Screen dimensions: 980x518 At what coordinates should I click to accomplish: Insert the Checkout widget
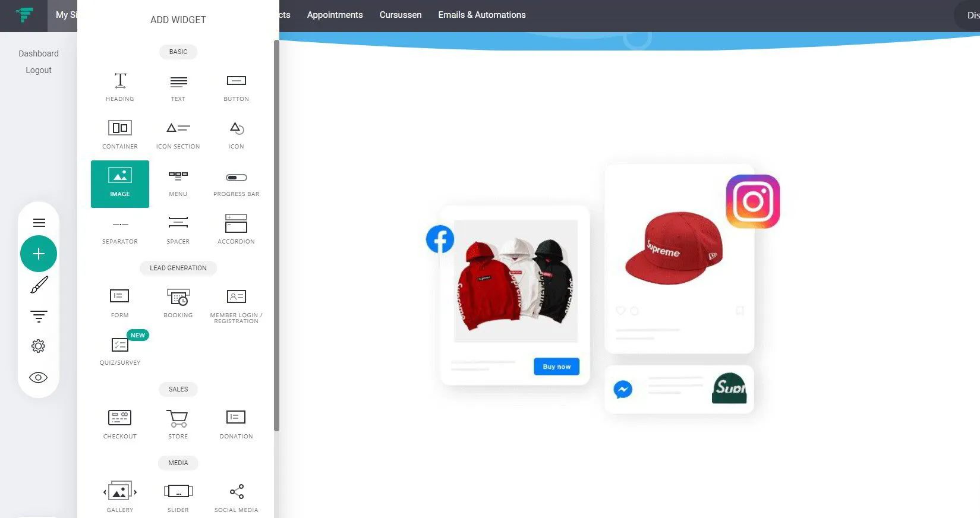click(120, 424)
